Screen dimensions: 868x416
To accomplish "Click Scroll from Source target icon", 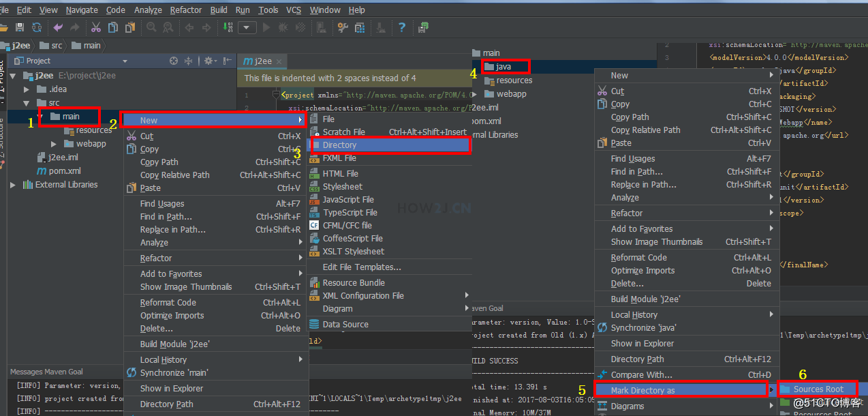I will (174, 61).
